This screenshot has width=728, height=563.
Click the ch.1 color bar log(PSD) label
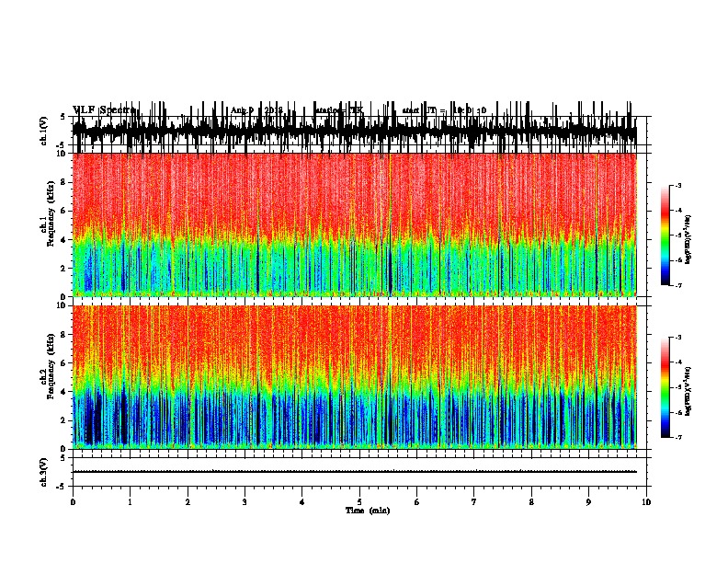pyautogui.click(x=688, y=239)
